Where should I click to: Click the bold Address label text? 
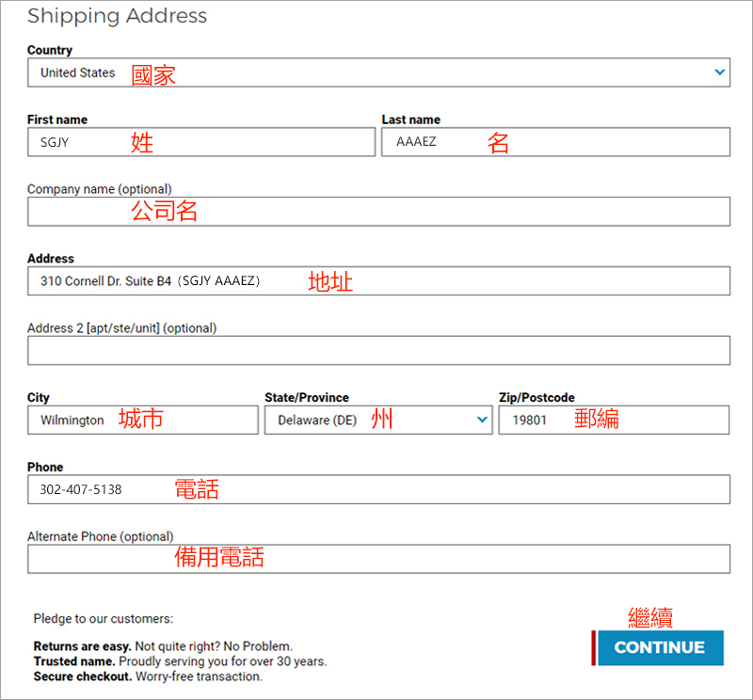51,259
